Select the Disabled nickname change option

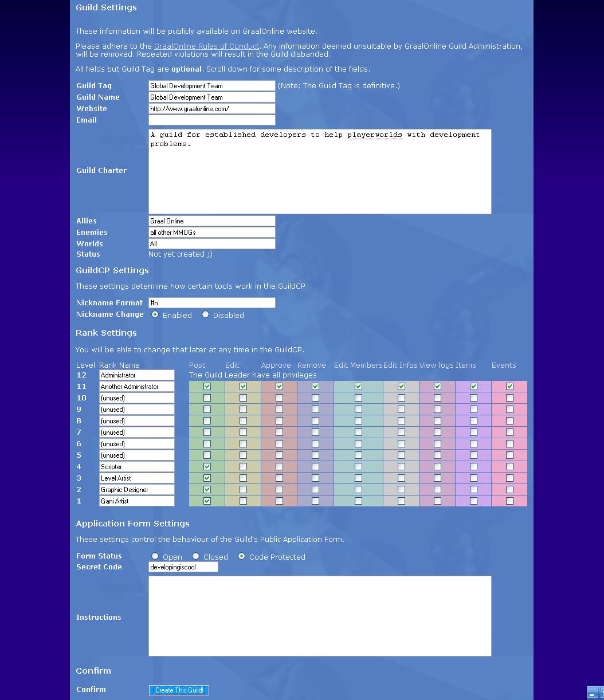tap(206, 314)
